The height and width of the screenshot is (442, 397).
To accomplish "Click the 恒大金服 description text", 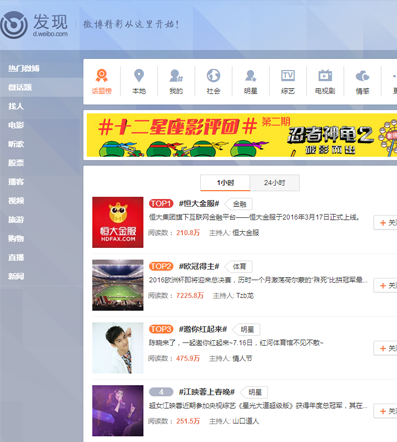I will (x=254, y=217).
